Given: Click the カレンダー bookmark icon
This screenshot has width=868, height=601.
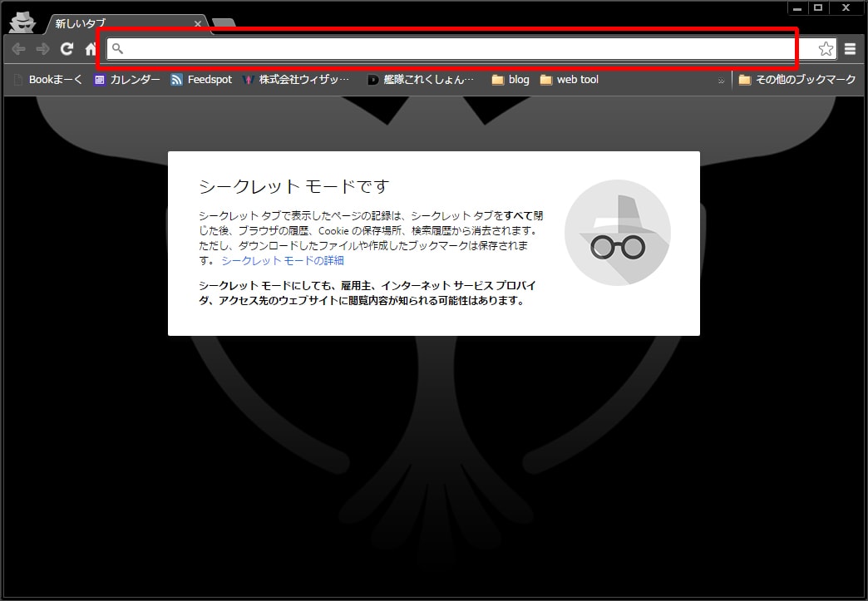Looking at the screenshot, I should [x=100, y=79].
